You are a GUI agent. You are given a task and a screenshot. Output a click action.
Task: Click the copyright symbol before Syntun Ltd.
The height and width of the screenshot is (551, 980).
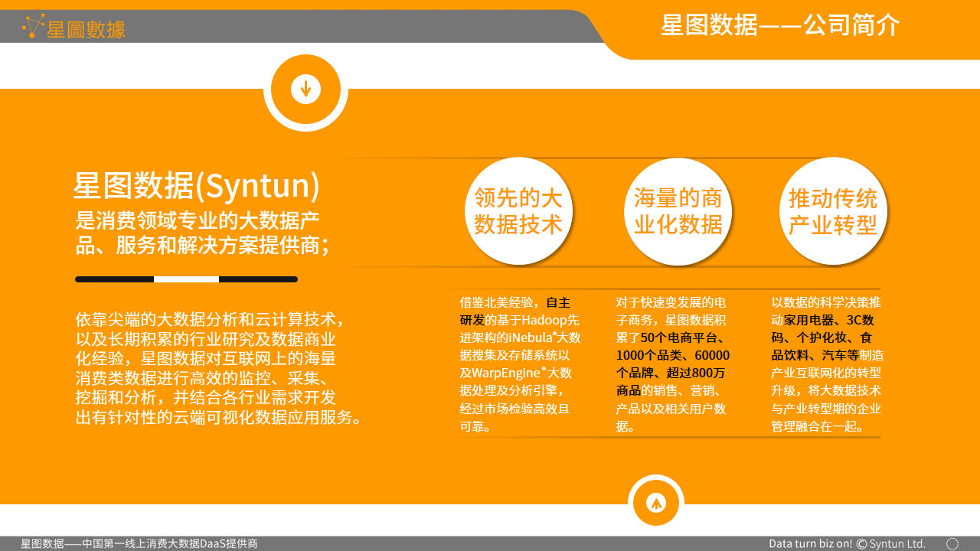click(x=861, y=544)
